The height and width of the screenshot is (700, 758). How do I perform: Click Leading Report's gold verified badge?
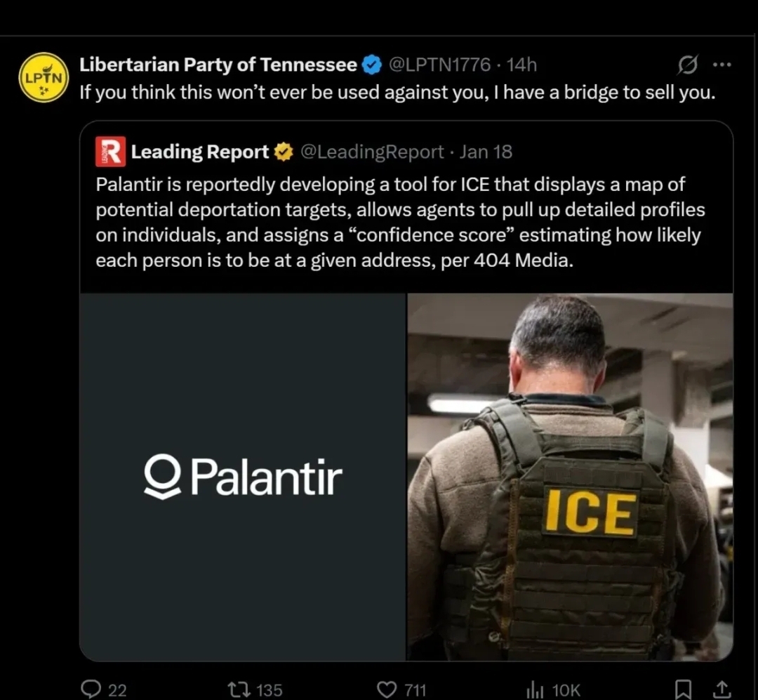283,152
